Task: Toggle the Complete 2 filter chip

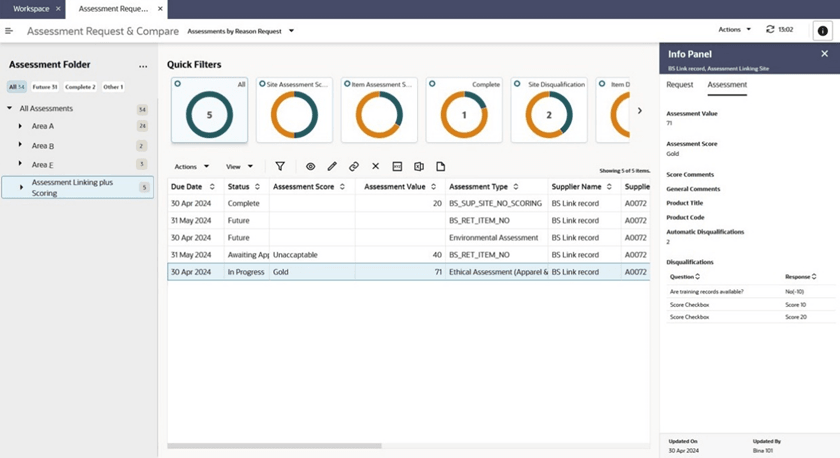Action: pyautogui.click(x=80, y=87)
